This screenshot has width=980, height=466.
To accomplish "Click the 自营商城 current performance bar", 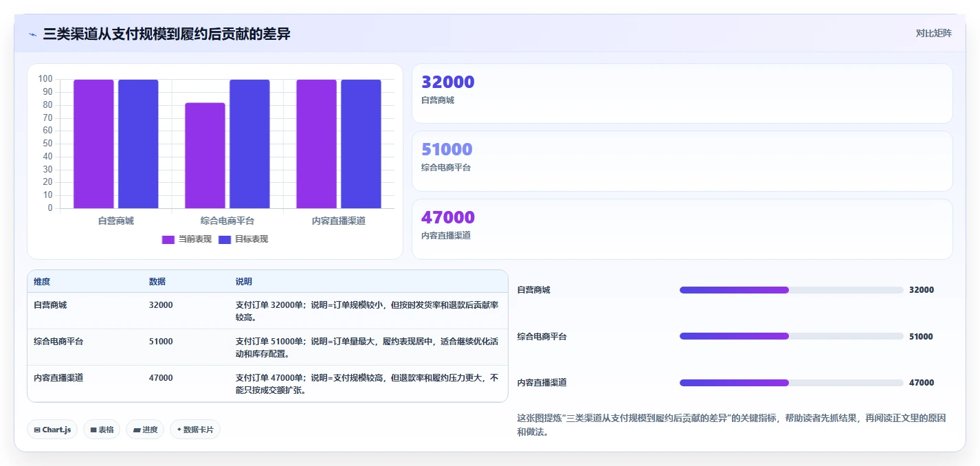I will pos(93,144).
